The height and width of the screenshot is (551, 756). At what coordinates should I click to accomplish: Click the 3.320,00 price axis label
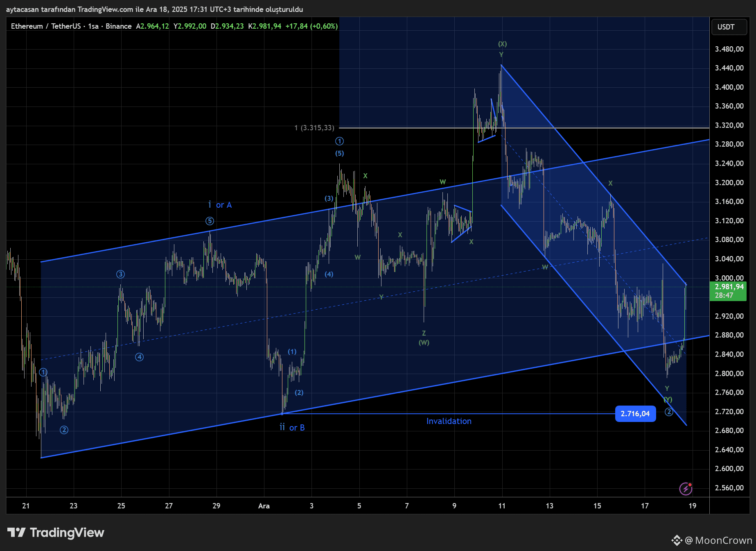(729, 125)
